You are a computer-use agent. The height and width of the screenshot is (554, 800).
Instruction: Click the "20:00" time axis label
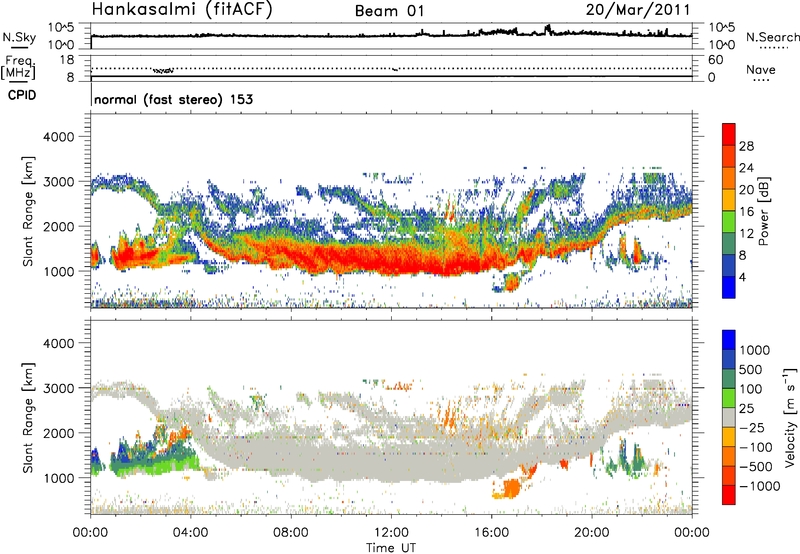pyautogui.click(x=592, y=533)
